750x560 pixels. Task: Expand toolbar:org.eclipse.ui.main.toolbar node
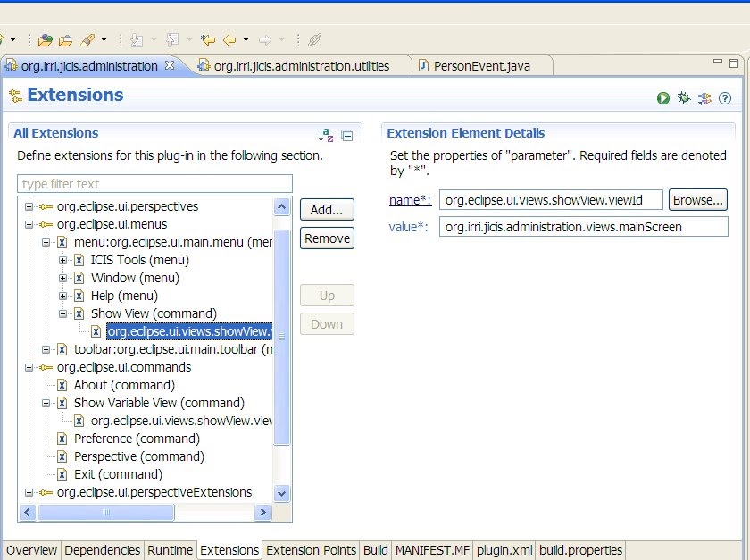(46, 349)
